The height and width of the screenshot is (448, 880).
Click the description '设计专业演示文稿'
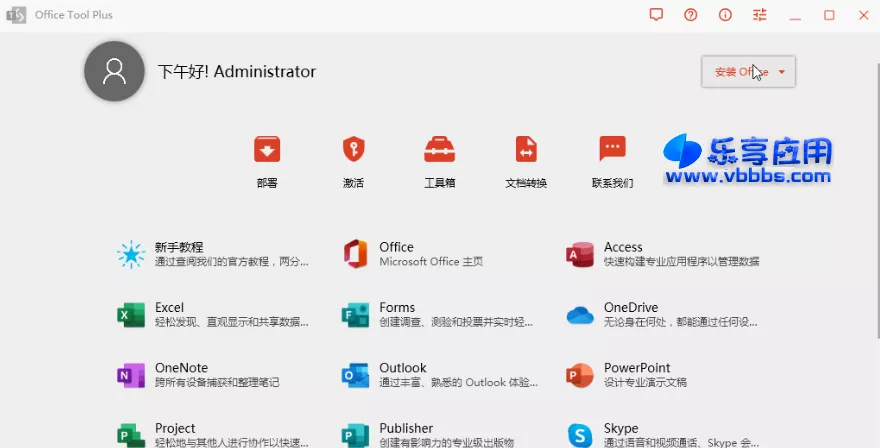(x=645, y=382)
